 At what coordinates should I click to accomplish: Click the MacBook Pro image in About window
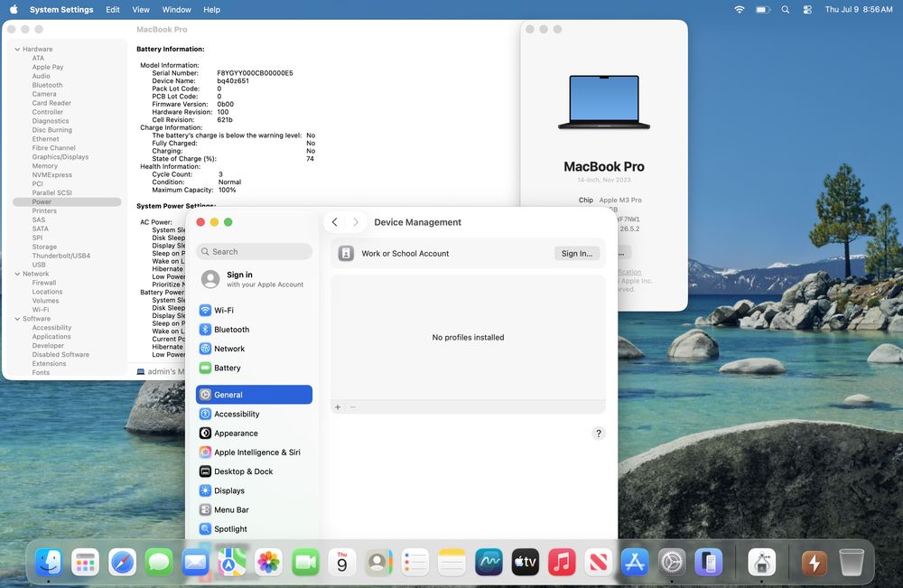[x=604, y=102]
